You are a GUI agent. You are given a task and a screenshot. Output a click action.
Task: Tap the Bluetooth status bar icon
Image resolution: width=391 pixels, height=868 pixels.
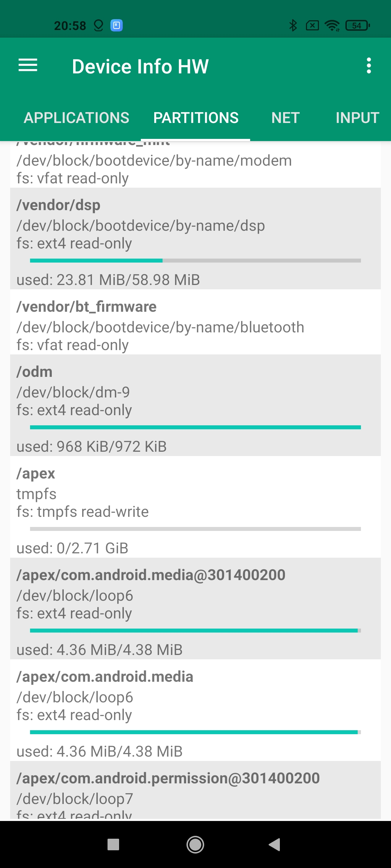click(x=293, y=25)
